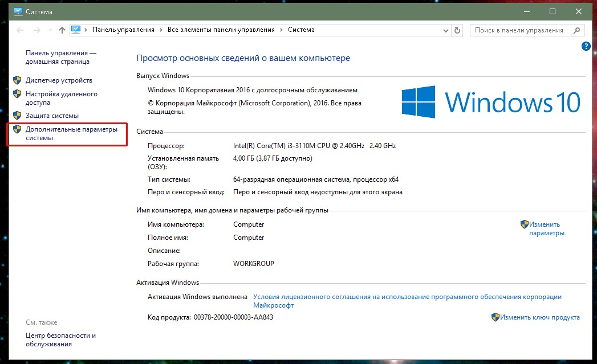Image resolution: width=597 pixels, height=364 pixels.
Task: Click the Поиск в панели управления field
Action: tap(527, 30)
